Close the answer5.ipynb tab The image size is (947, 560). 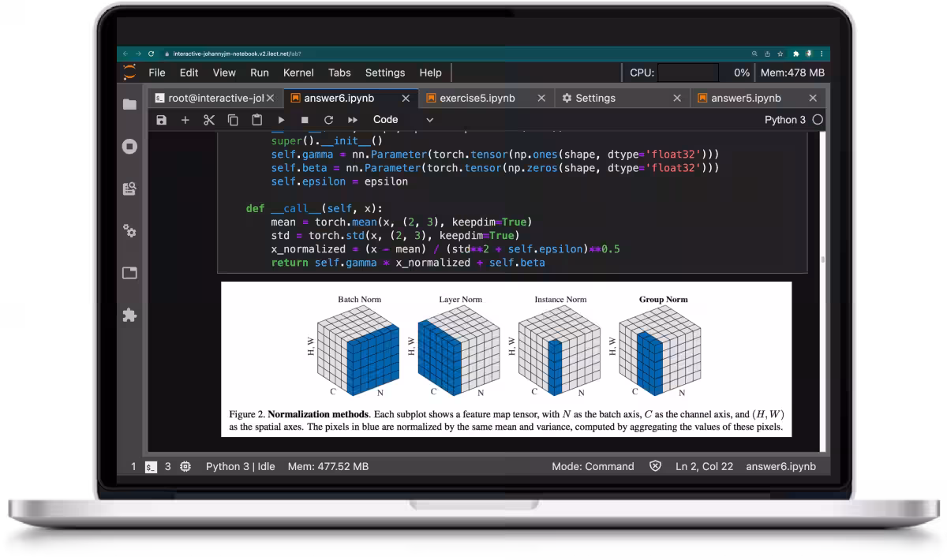(x=813, y=99)
